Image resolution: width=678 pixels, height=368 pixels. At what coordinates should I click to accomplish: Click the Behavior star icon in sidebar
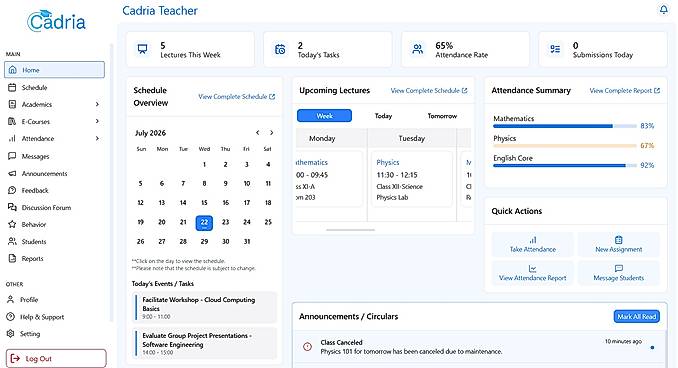click(x=12, y=224)
